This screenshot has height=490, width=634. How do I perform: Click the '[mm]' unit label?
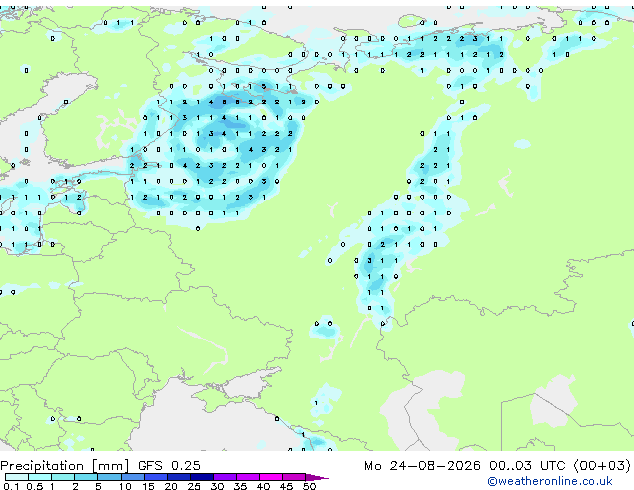pyautogui.click(x=110, y=466)
